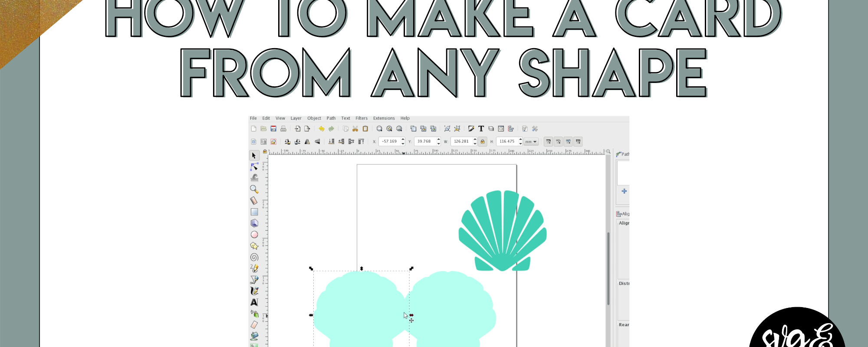Screen dimensions: 868x347
Task: Open Align and Distribute icon
Action: pos(511,128)
